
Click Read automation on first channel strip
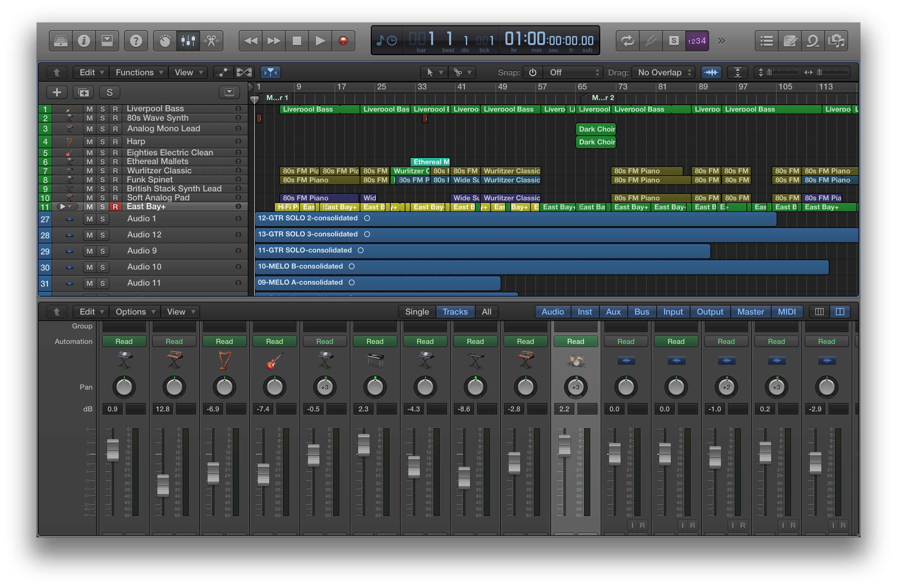[124, 342]
